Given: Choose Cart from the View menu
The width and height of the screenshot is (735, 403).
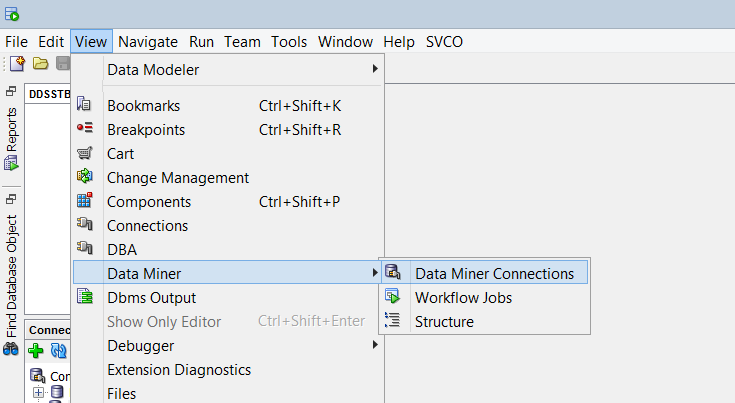Looking at the screenshot, I should point(228,154).
